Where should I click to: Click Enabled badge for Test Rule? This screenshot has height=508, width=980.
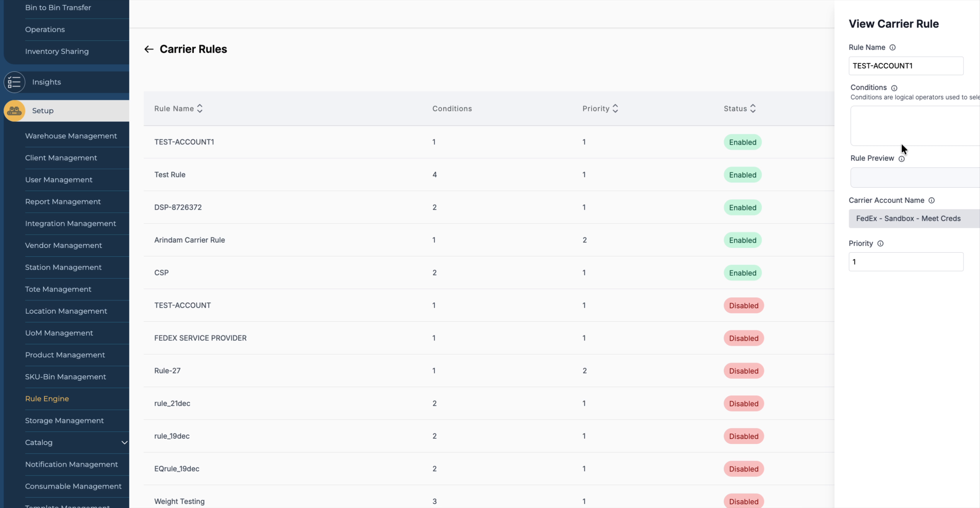pyautogui.click(x=742, y=175)
